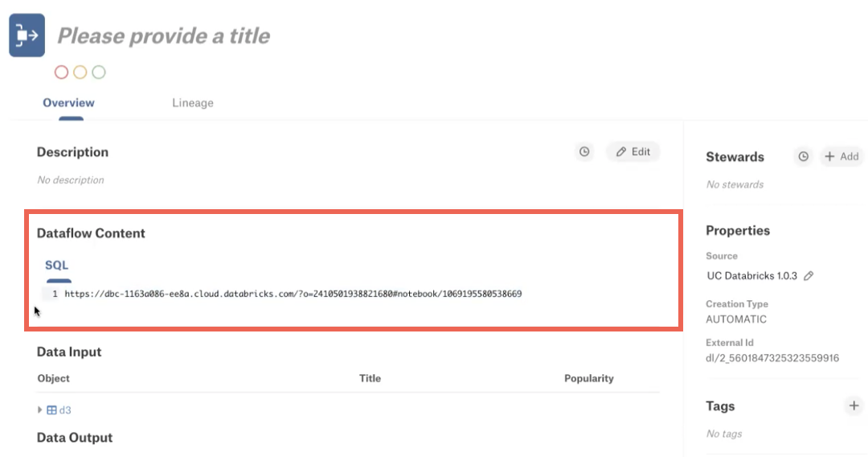Viewport: 868px width, 457px height.
Task: Open the Overview tab
Action: [x=68, y=102]
